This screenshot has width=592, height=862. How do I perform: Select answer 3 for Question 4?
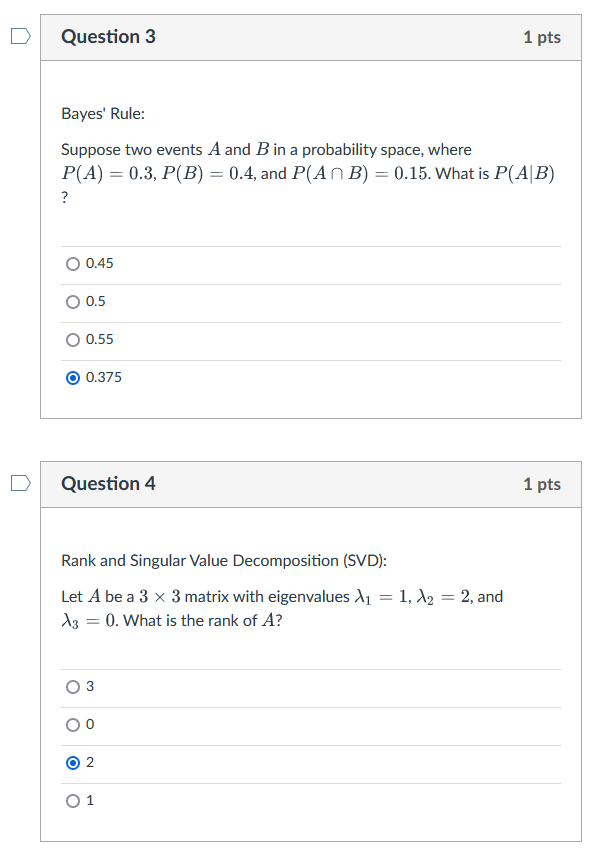(x=72, y=686)
